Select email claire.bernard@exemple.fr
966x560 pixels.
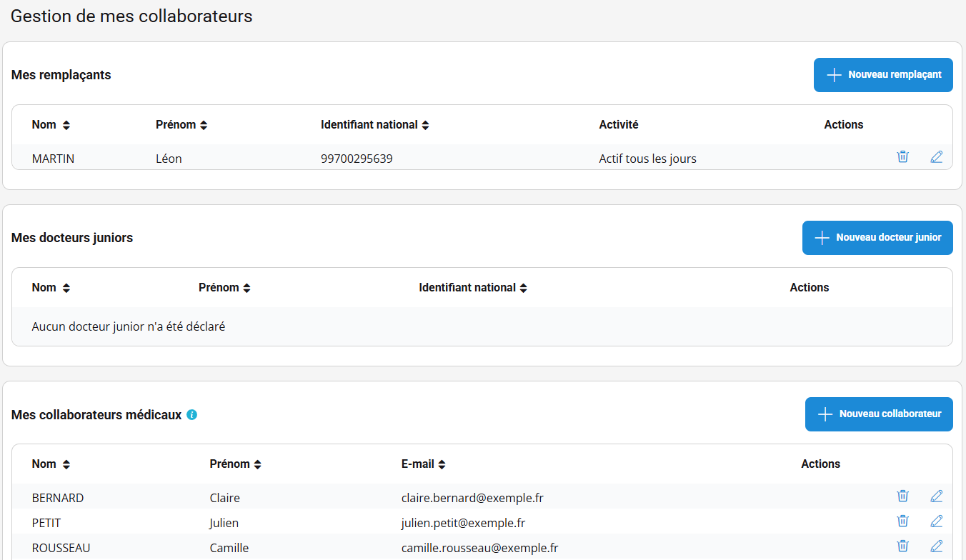click(x=472, y=498)
